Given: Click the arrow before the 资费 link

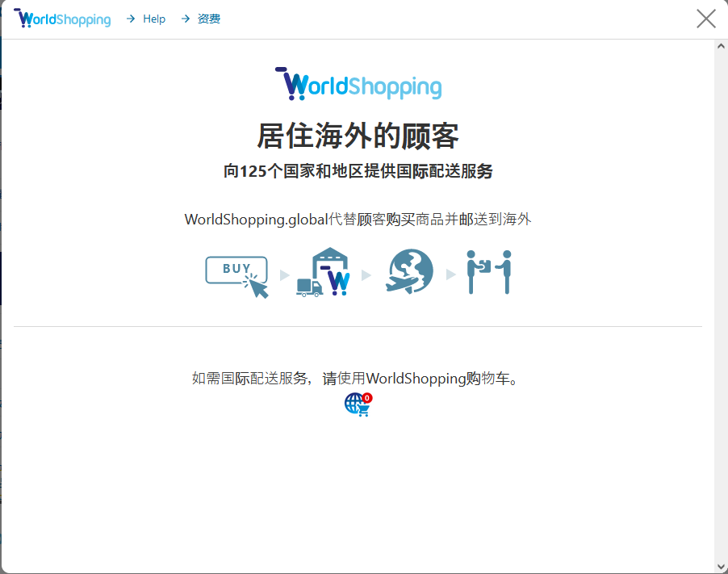Looking at the screenshot, I should 186,19.
